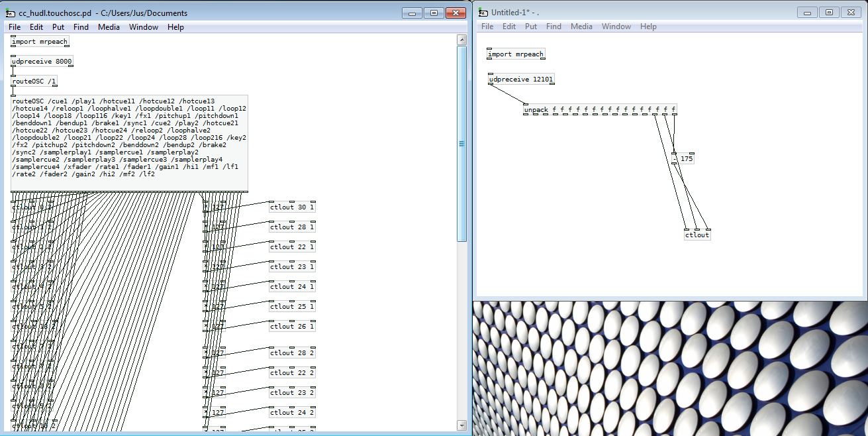Select the ctlout 30 1 object
This screenshot has width=868, height=436.
(x=292, y=207)
